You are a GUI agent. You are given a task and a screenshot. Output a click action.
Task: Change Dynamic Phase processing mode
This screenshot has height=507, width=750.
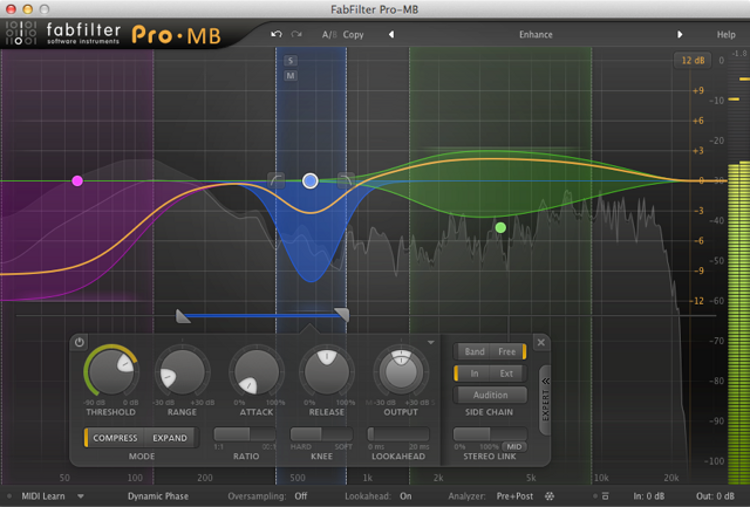[158, 496]
